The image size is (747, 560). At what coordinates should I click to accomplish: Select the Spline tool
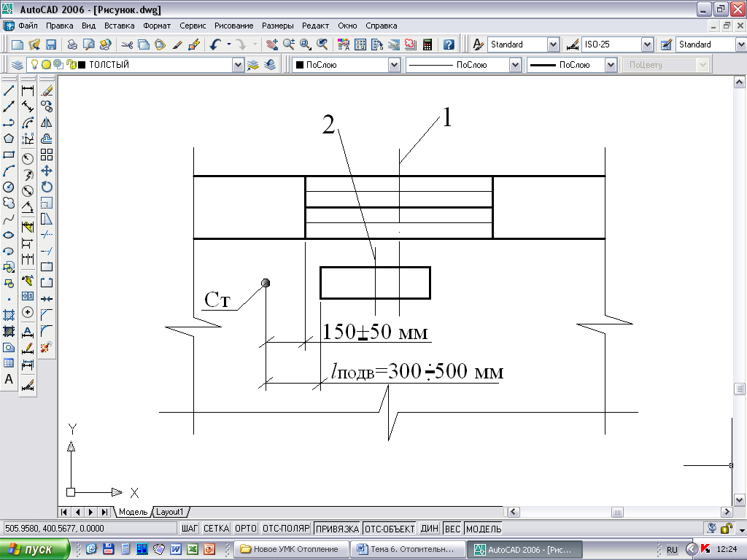click(9, 219)
